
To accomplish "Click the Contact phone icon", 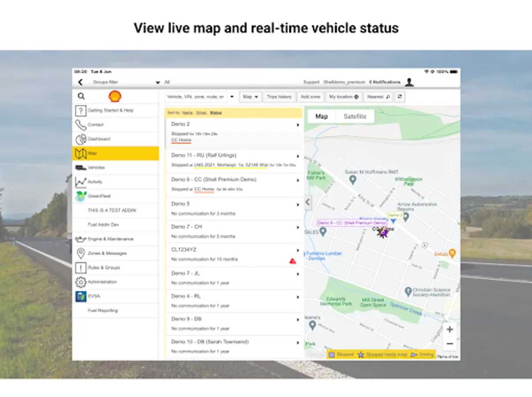I will pyautogui.click(x=80, y=125).
